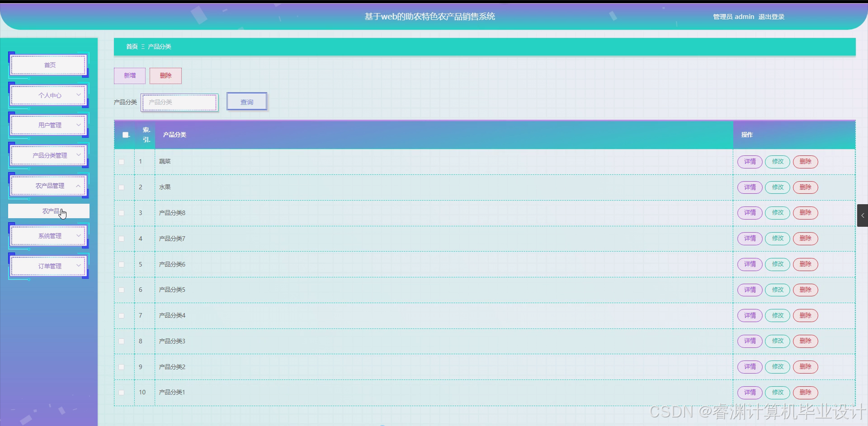
Task: Open 首页 in the sidebar
Action: tap(49, 65)
